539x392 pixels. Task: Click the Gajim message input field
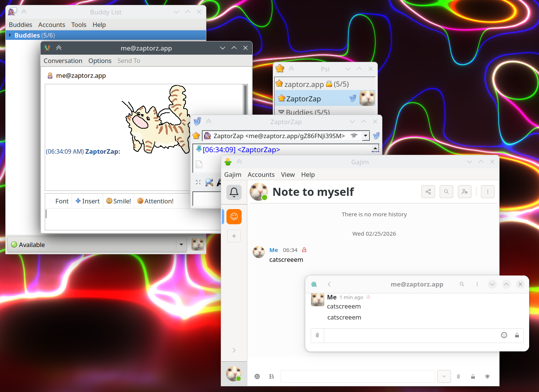click(357, 376)
